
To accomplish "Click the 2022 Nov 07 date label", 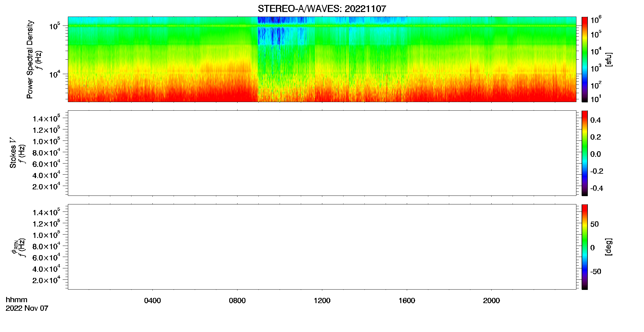I will (x=27, y=308).
